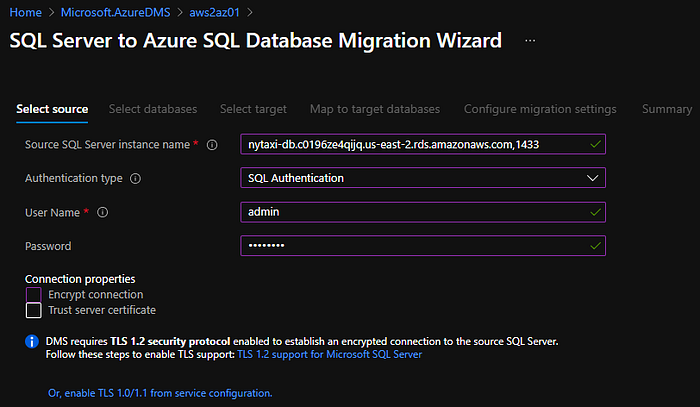Viewport: 700px width, 407px height.
Task: Go to Configure migration settings tab
Action: tap(540, 109)
